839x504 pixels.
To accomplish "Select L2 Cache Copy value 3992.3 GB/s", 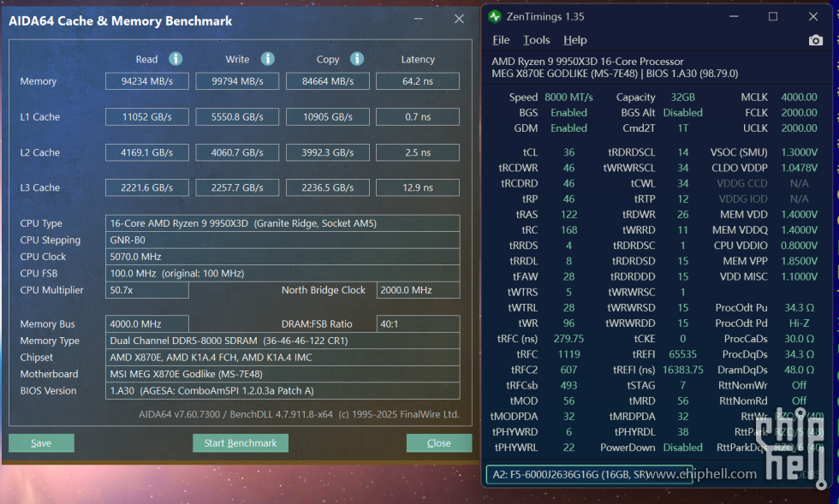I will click(327, 152).
